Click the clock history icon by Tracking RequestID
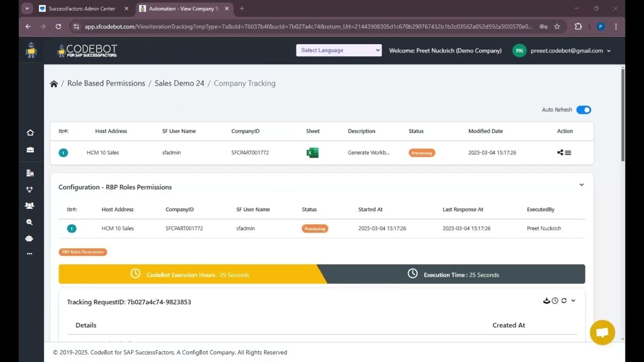Viewport: 644px width, 362px height. (555, 301)
